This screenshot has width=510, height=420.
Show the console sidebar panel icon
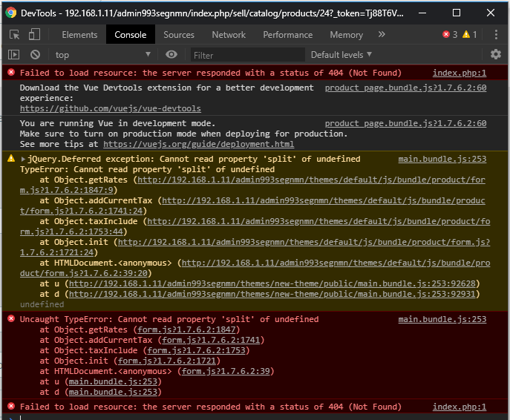pyautogui.click(x=13, y=55)
